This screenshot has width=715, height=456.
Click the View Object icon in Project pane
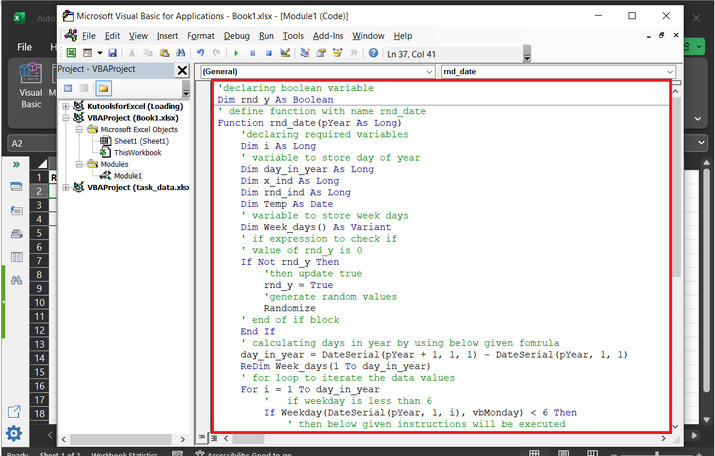pyautogui.click(x=84, y=88)
